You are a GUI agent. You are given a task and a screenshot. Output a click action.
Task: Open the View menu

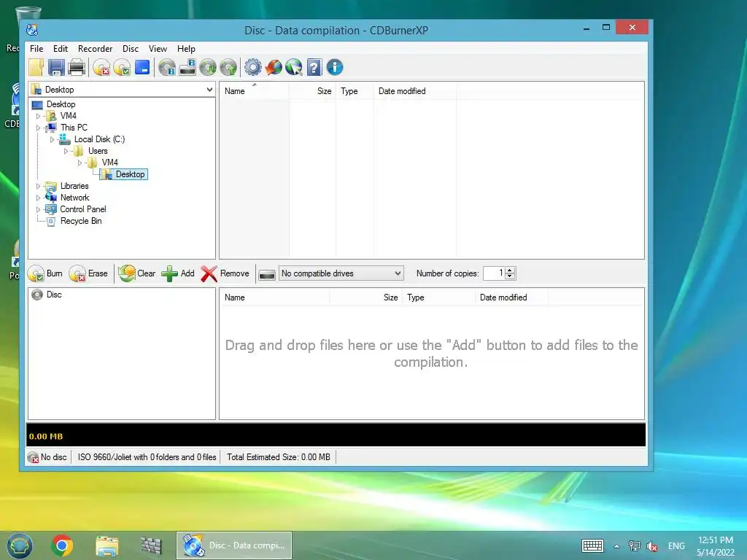coord(158,49)
